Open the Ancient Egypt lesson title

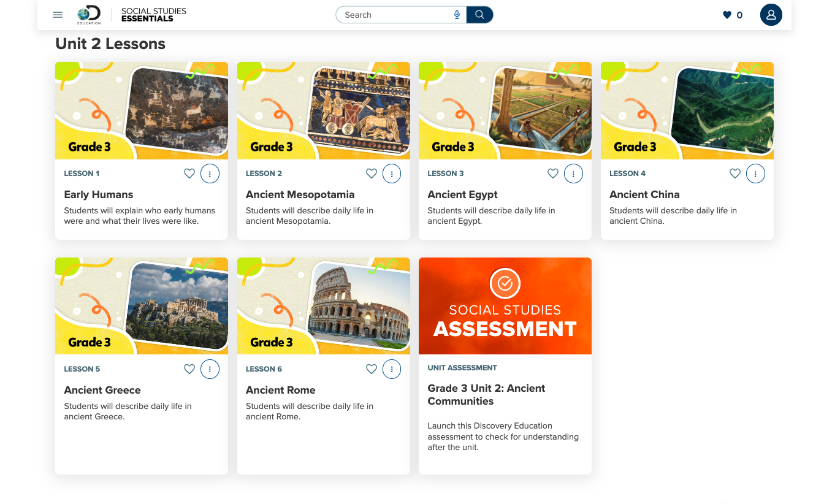pos(463,194)
